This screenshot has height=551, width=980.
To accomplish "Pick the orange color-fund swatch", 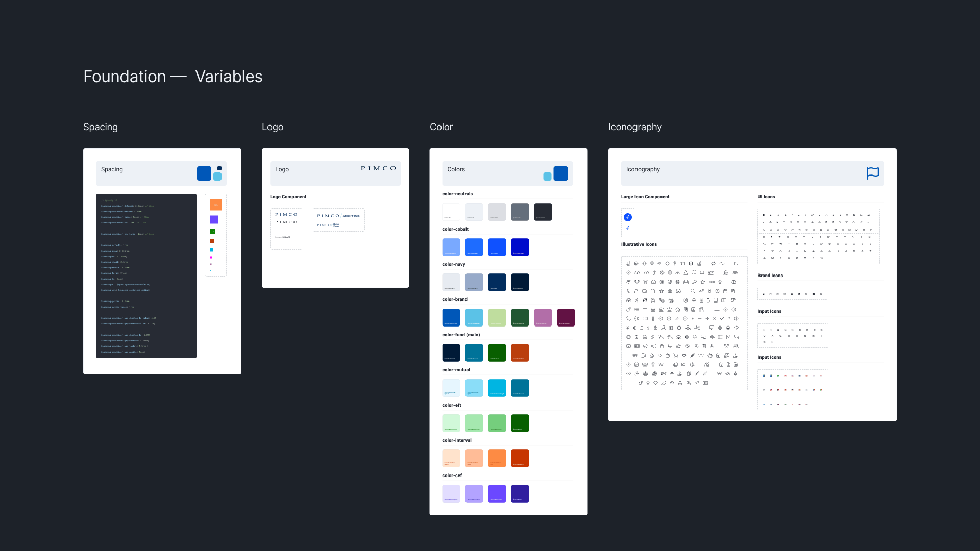I will tap(520, 353).
